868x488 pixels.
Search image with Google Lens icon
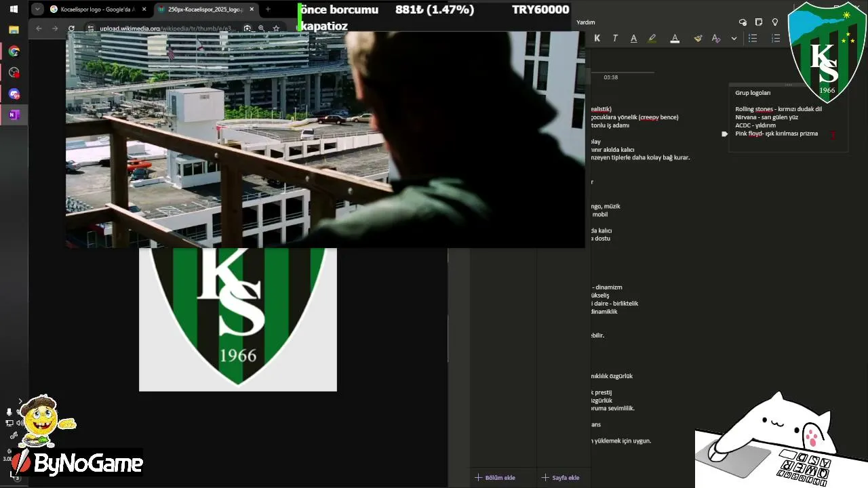(248, 28)
